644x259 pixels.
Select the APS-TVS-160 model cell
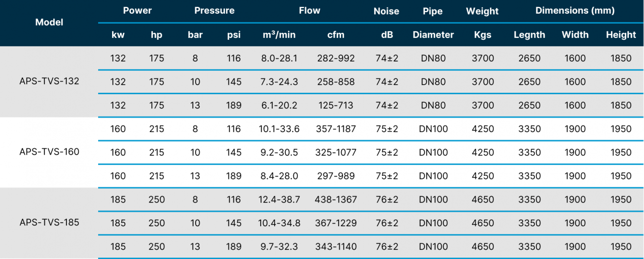tap(49, 152)
